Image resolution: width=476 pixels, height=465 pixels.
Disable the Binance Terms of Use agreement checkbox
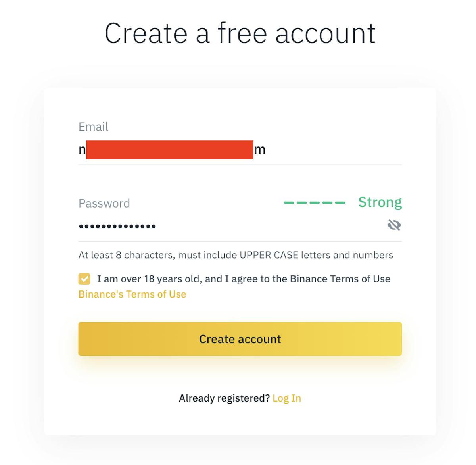coord(84,279)
